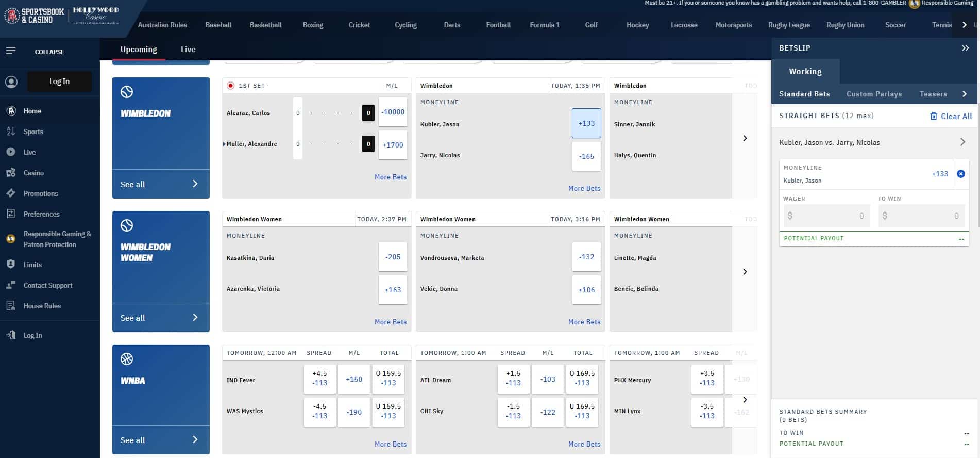
Task: Select the IND Fever +150 moneyline
Action: [x=354, y=379]
